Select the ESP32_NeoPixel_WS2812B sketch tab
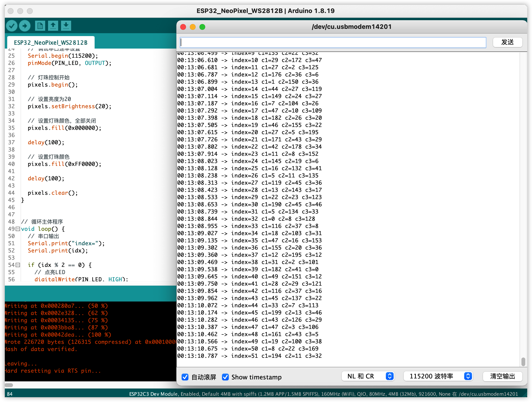 click(x=51, y=43)
